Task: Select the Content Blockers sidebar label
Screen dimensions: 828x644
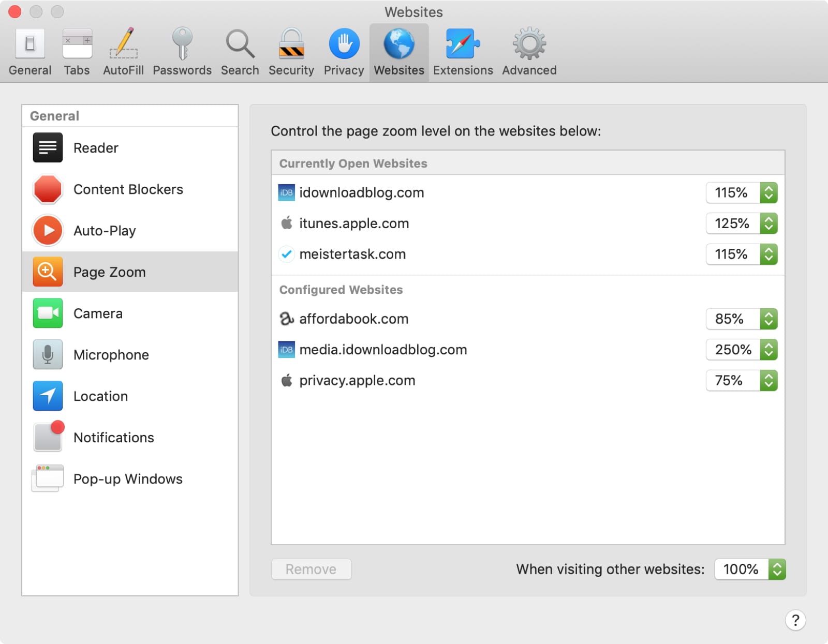Action: click(x=128, y=189)
